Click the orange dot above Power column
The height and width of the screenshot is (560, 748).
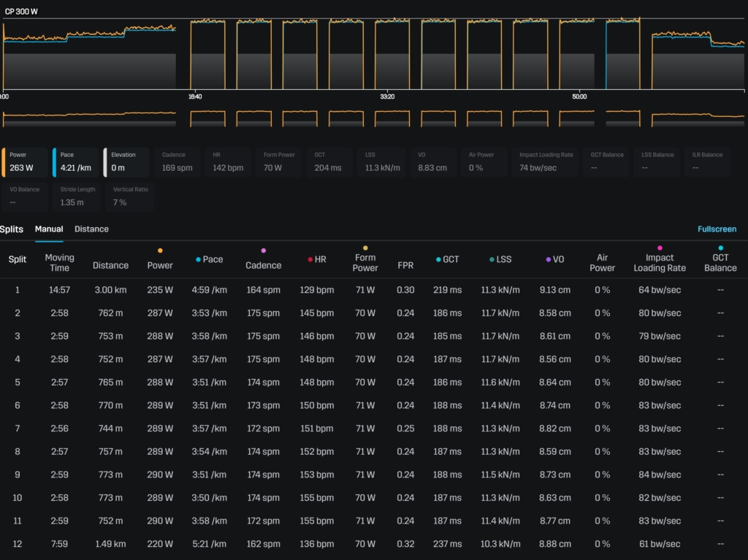(160, 250)
